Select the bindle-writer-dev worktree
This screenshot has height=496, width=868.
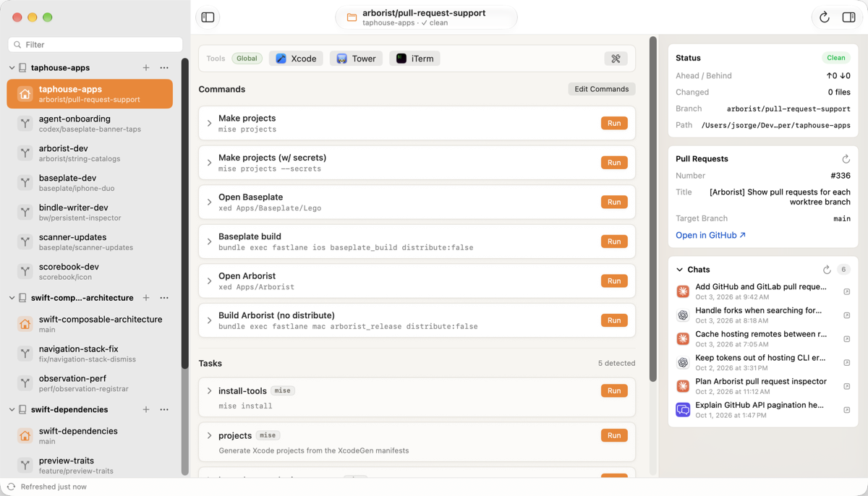90,213
